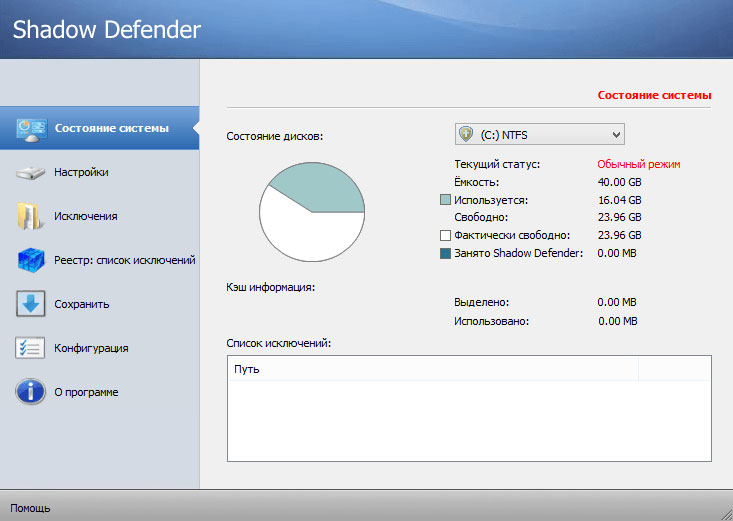733x521 pixels.
Task: Open Реестр: список исключений section
Action: coord(100,260)
